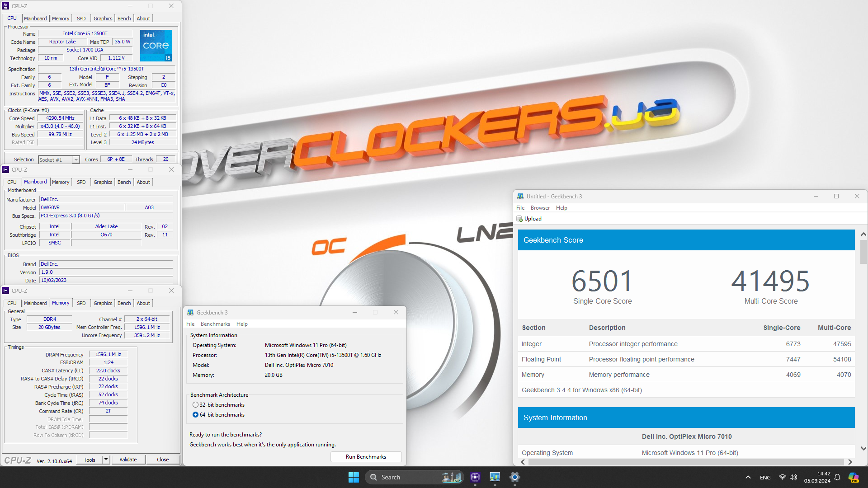
Task: Click the motherboard model 0WG0VR field
Action: pos(82,208)
